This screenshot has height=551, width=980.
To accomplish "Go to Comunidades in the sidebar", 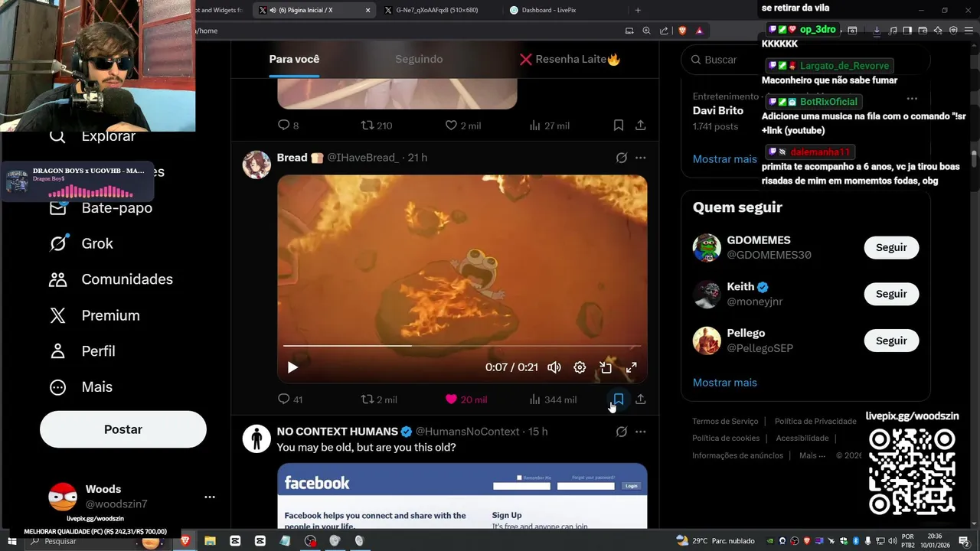I will point(111,279).
